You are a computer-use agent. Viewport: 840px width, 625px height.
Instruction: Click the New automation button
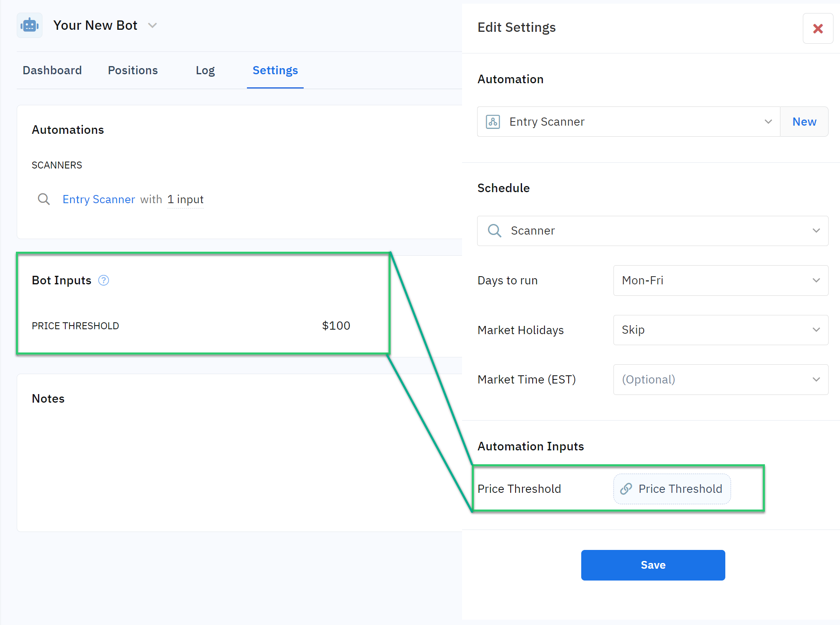[804, 122]
